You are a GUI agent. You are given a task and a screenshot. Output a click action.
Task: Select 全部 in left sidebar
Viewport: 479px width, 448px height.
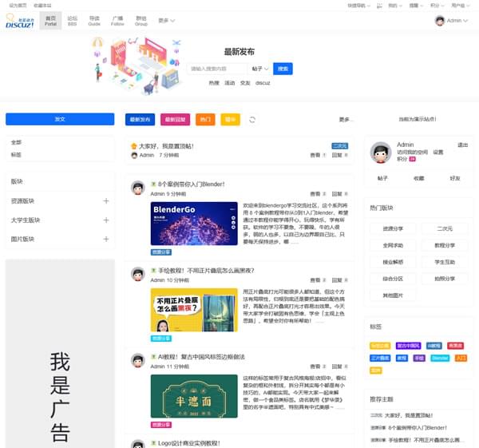pos(16,142)
